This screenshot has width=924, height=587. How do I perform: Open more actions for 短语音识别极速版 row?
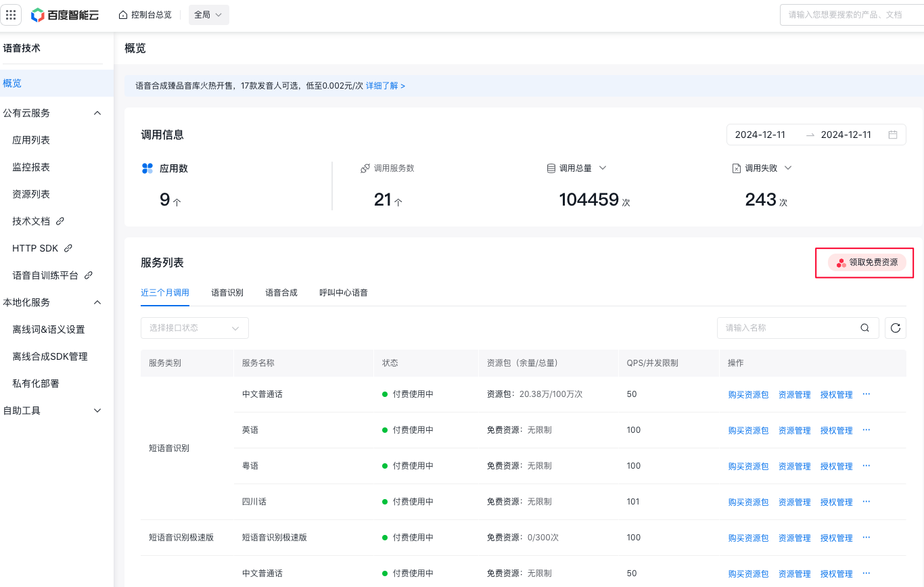(x=867, y=537)
